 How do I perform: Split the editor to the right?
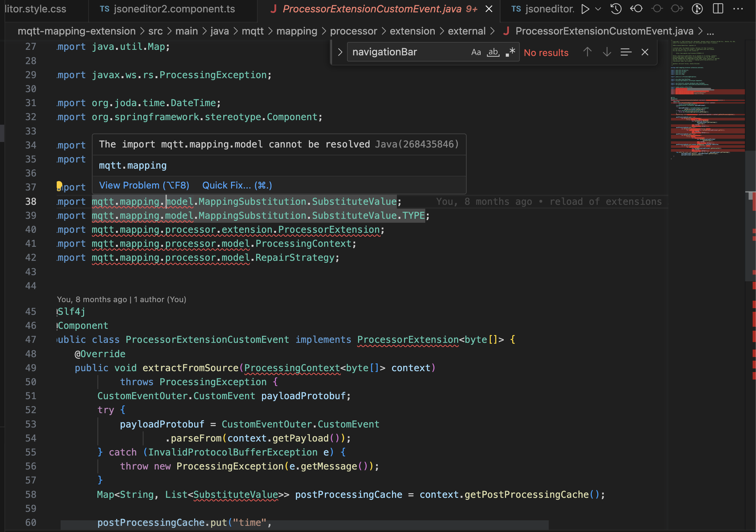(718, 9)
